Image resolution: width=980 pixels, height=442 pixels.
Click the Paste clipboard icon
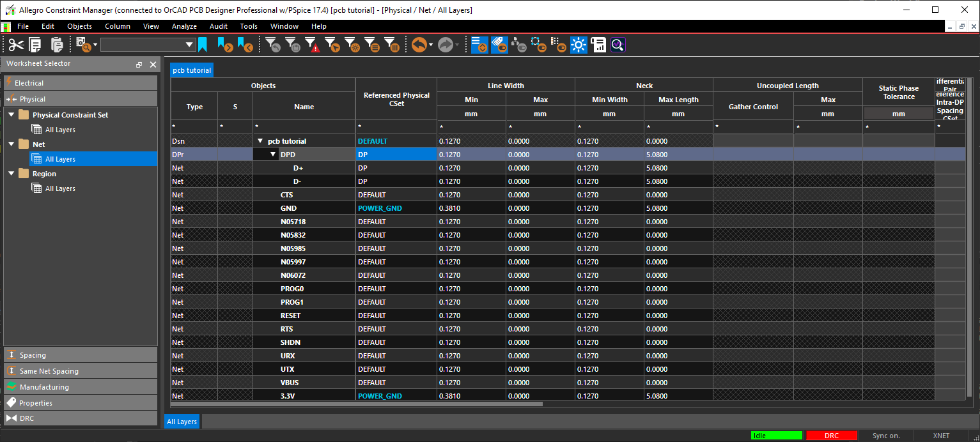(x=57, y=45)
